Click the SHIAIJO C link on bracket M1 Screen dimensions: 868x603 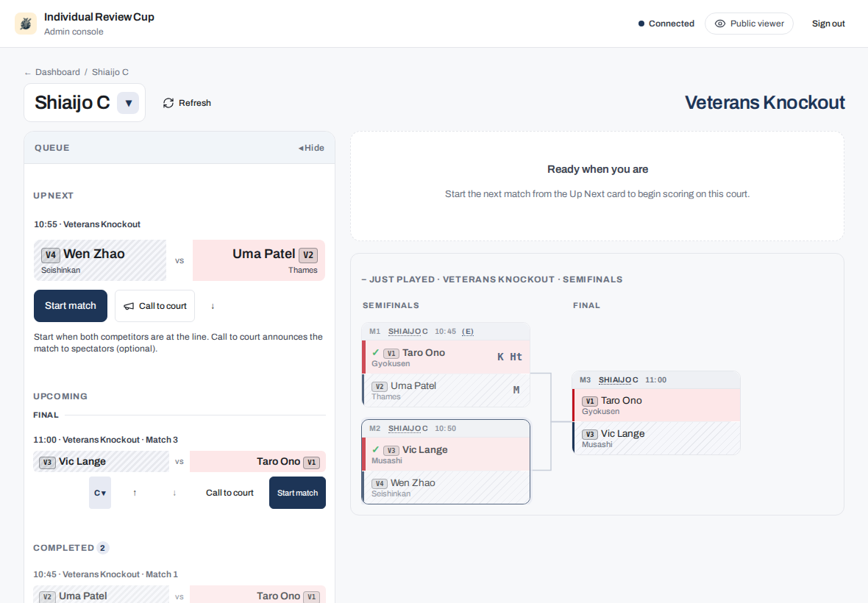408,332
